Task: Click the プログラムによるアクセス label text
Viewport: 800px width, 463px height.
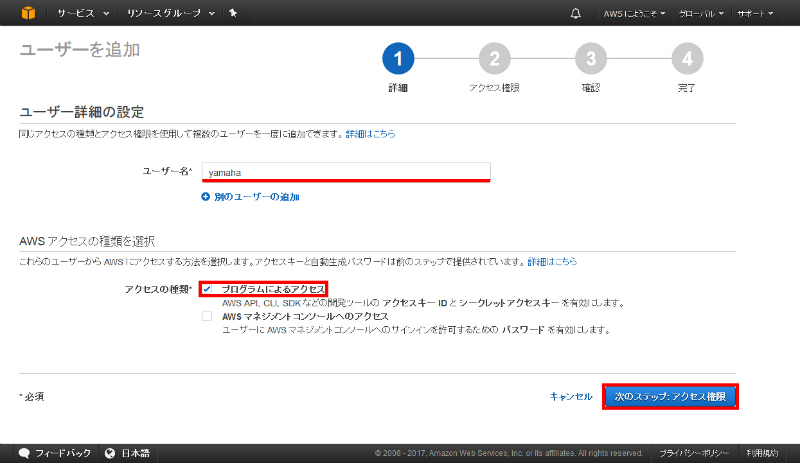Action: click(x=273, y=289)
